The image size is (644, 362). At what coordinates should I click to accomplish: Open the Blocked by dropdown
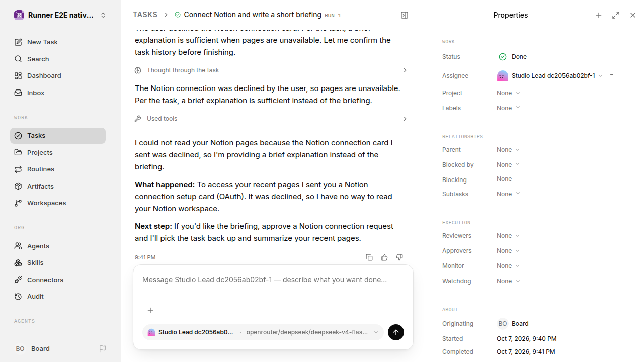pos(508,165)
